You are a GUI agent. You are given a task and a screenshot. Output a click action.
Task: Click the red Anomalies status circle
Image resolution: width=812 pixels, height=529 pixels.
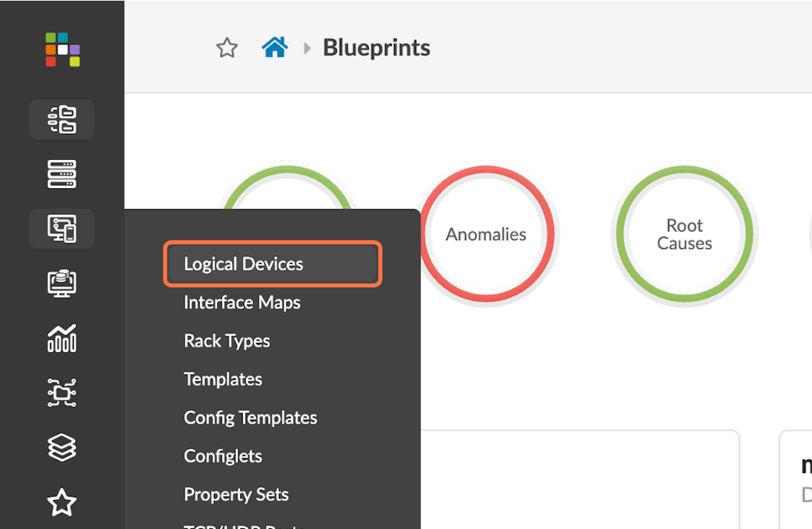click(x=486, y=234)
